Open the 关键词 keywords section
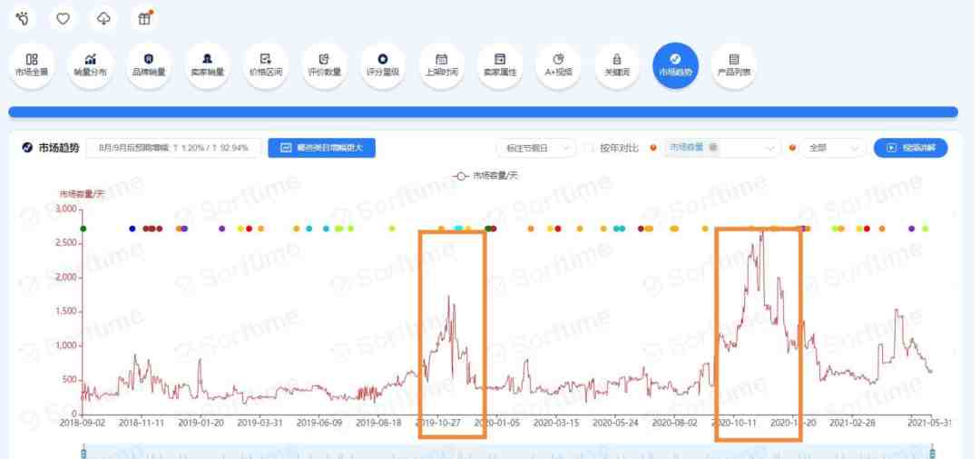 [x=617, y=65]
